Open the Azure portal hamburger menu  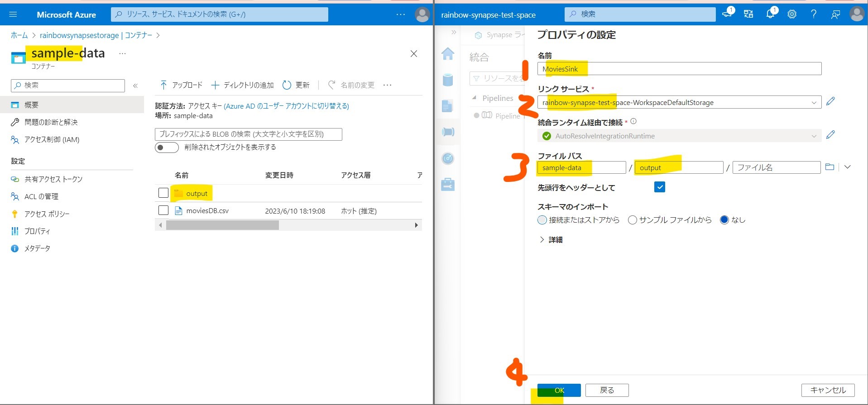tap(13, 14)
